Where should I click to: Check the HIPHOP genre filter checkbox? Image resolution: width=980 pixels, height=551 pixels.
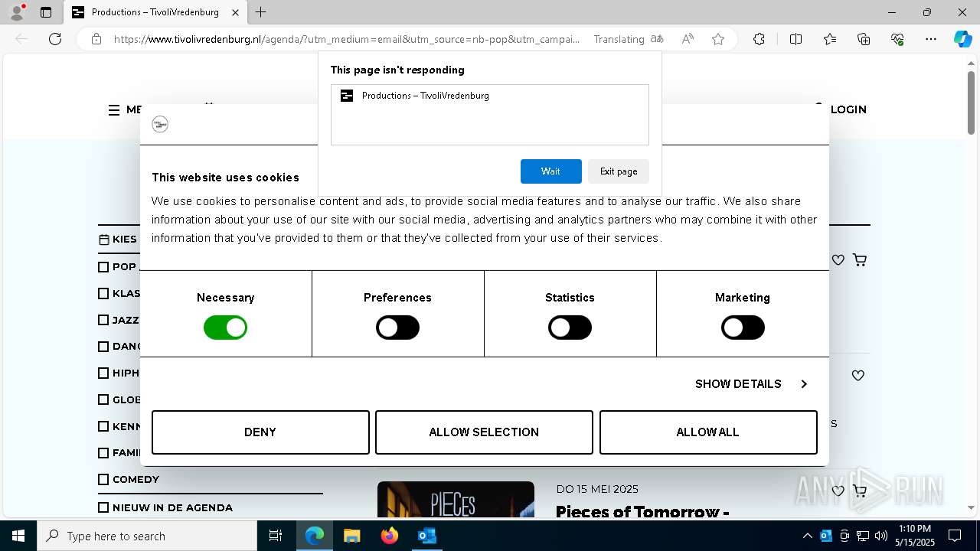103,373
